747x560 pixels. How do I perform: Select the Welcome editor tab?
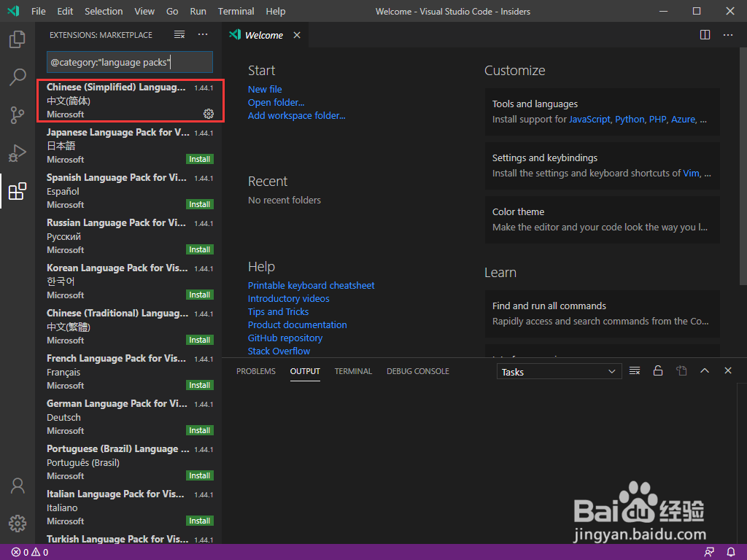pos(263,35)
